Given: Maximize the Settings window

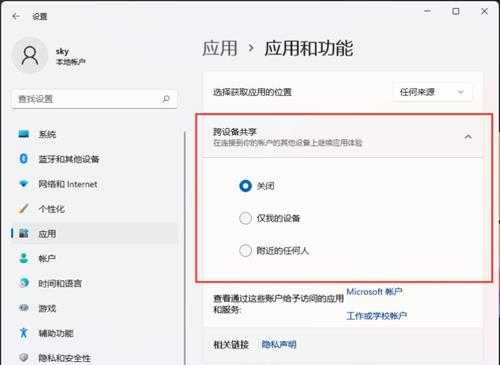Looking at the screenshot, I should (456, 11).
